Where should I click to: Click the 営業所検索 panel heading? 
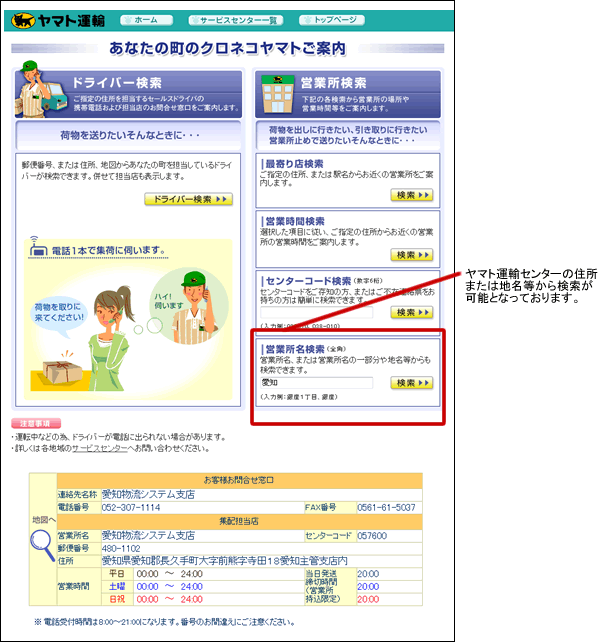(333, 83)
